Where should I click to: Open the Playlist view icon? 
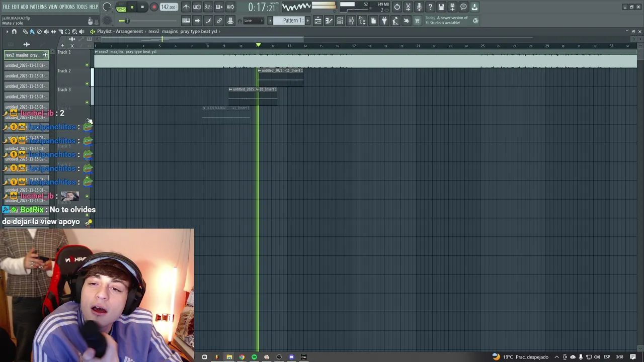click(318, 21)
